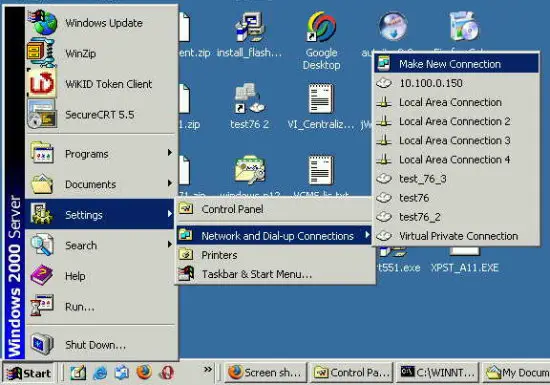This screenshot has height=385, width=550.
Task: Expand the Programs submenu arrow
Action: [x=170, y=153]
